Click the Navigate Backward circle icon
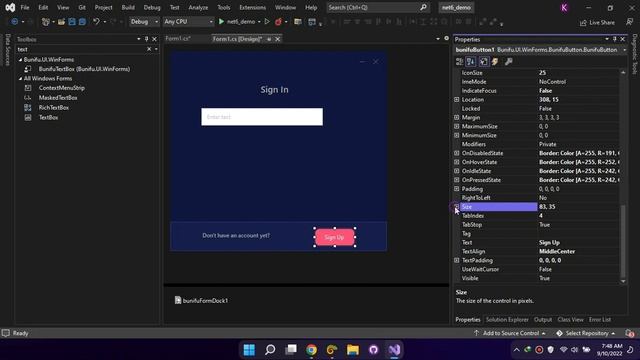The image size is (640, 360). tap(14, 22)
